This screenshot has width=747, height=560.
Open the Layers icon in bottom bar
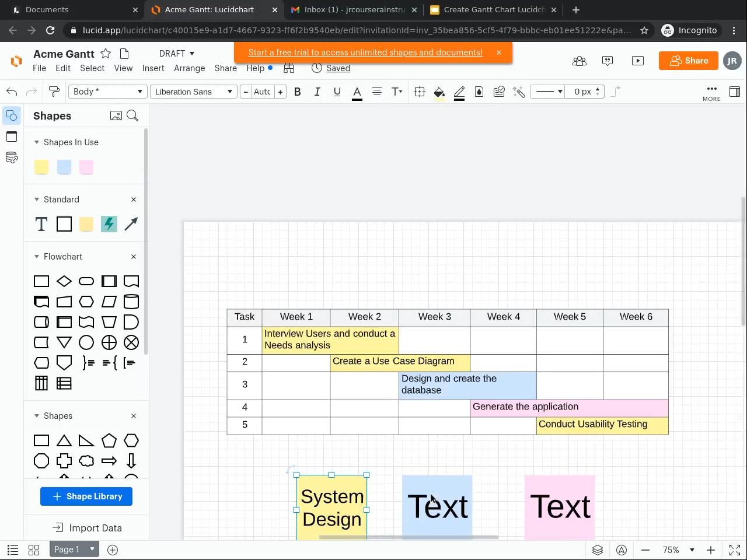[x=597, y=550]
